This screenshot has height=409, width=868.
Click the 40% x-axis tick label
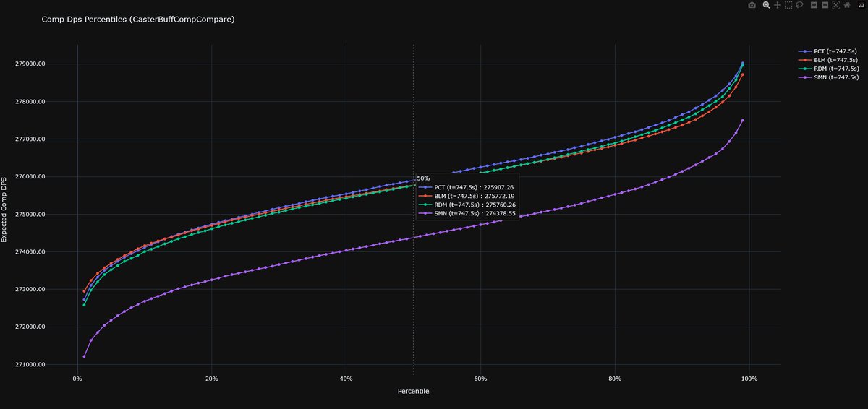(346, 378)
